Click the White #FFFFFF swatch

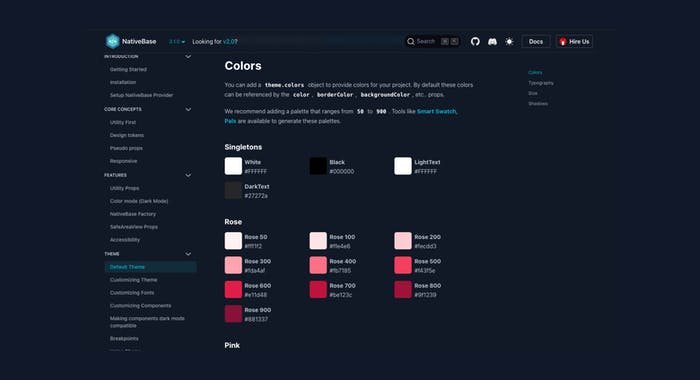tap(233, 166)
